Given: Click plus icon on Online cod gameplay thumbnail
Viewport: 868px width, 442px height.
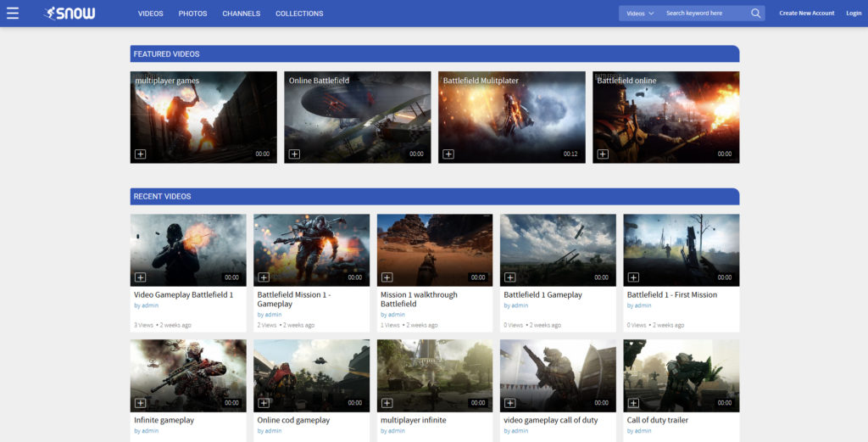Looking at the screenshot, I should click(264, 403).
